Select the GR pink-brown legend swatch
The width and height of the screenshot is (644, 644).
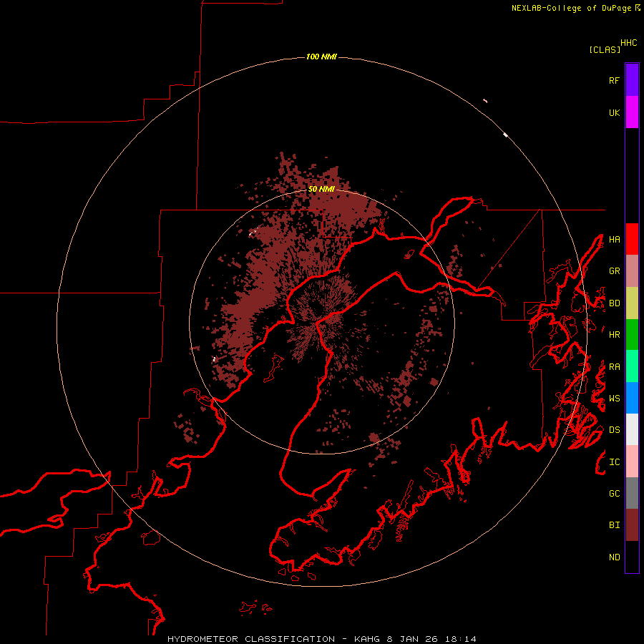click(632, 271)
